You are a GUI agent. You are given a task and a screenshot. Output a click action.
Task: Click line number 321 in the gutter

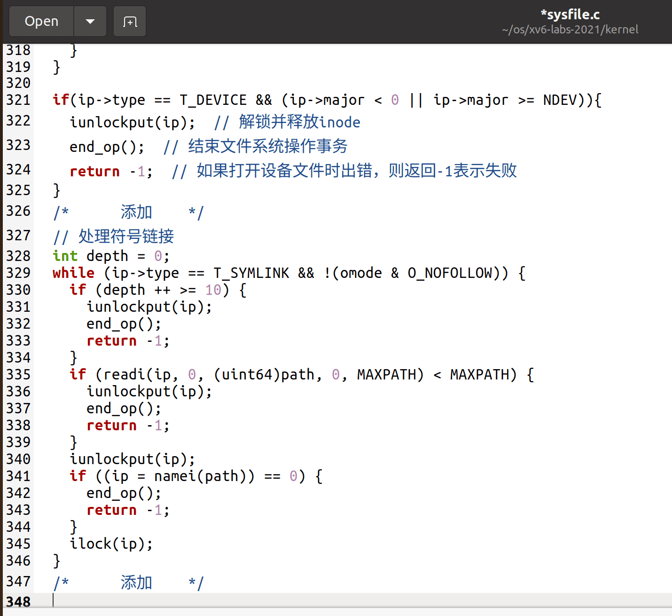[18, 100]
